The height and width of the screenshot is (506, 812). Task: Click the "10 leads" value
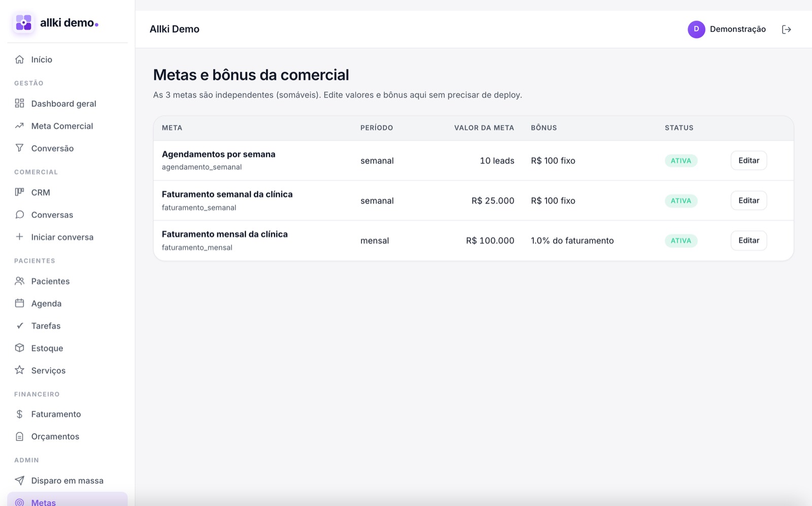click(497, 161)
